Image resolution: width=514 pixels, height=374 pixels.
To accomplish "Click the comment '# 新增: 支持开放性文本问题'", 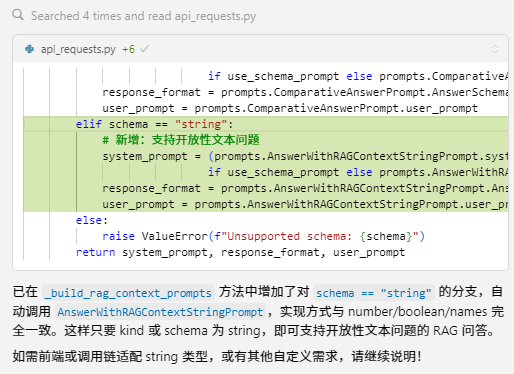I will coord(181,140).
